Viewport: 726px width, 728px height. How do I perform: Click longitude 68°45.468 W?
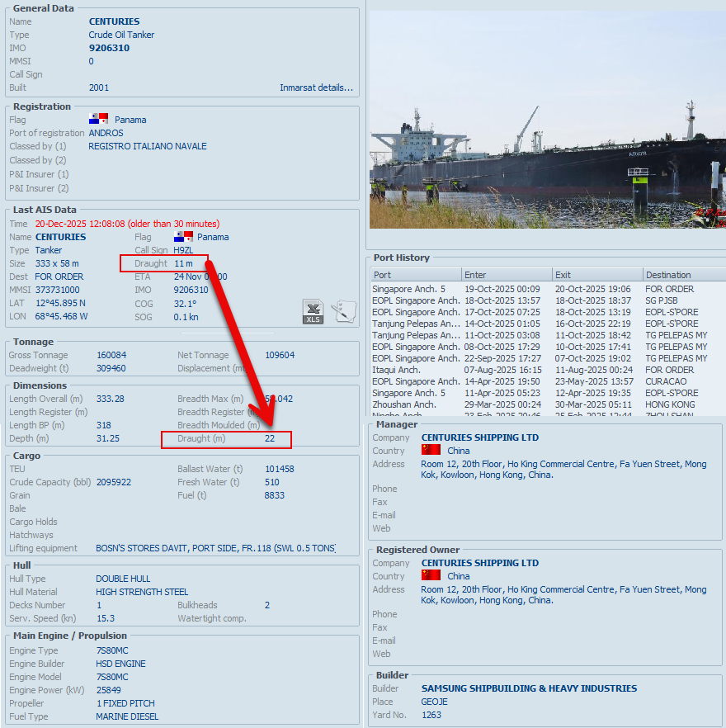[x=61, y=316]
